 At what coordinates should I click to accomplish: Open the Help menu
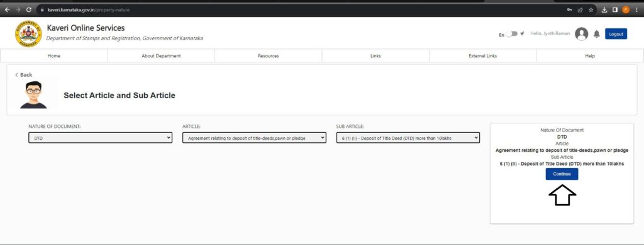[x=590, y=56]
